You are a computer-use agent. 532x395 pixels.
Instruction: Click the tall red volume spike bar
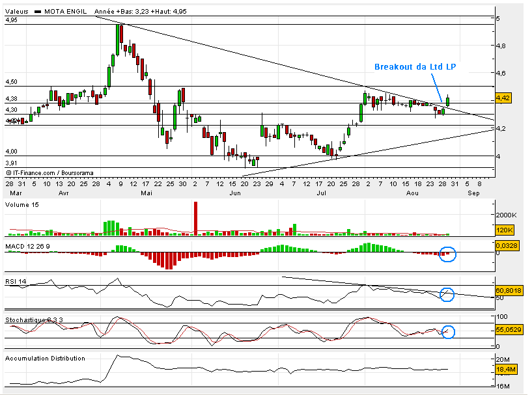point(195,219)
